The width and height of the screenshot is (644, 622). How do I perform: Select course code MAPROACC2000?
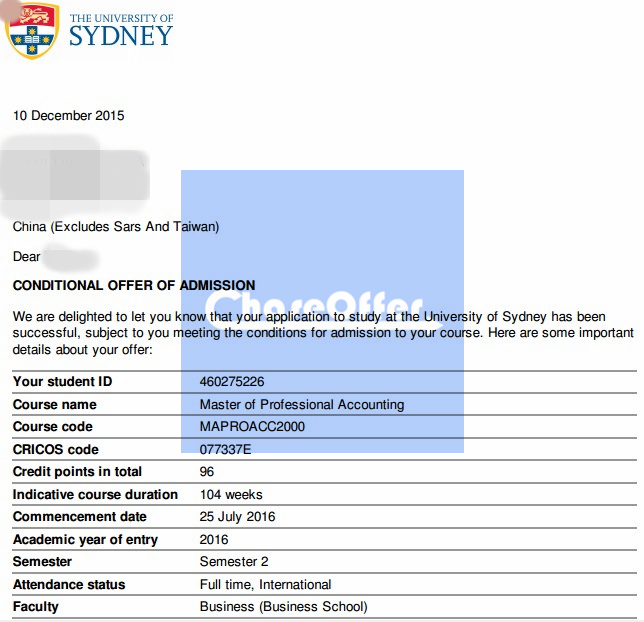[252, 426]
